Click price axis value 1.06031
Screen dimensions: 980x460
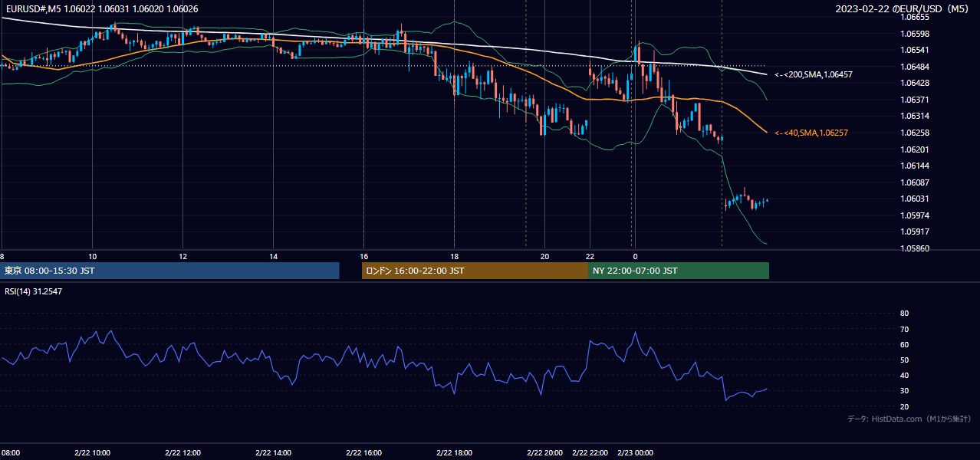[x=914, y=199]
